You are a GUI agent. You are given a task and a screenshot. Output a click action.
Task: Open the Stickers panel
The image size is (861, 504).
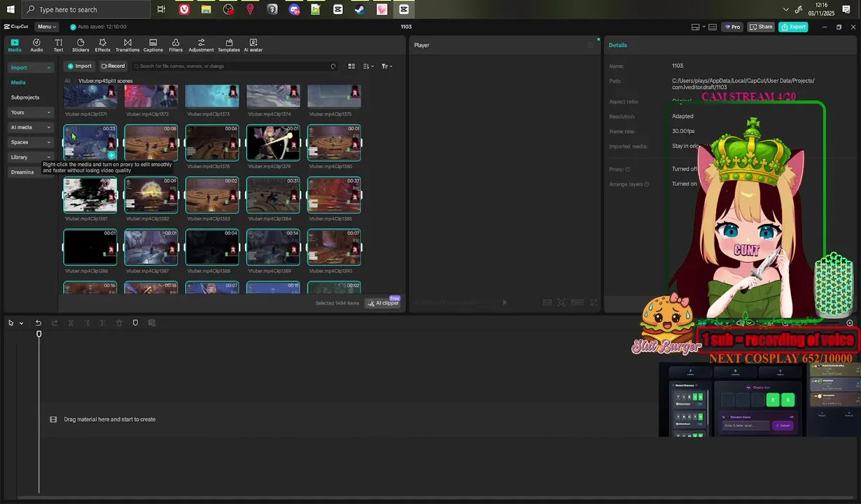tap(80, 45)
